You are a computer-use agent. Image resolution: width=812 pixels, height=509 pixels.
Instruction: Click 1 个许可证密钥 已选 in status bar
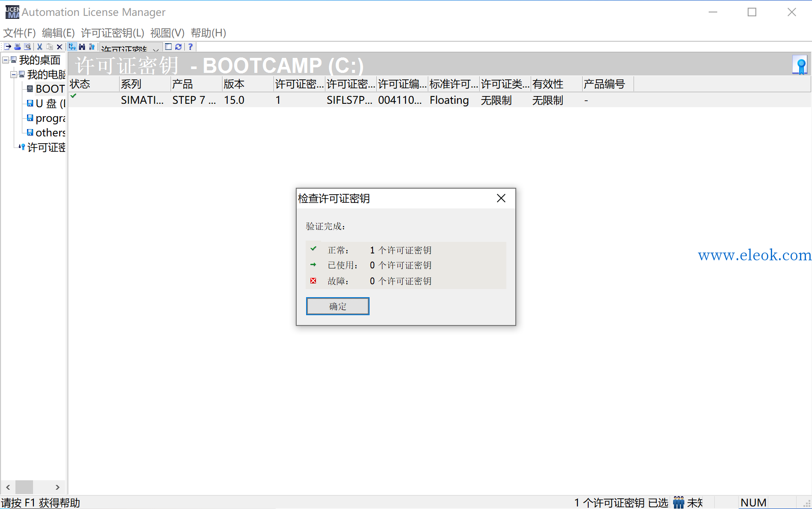pos(621,503)
